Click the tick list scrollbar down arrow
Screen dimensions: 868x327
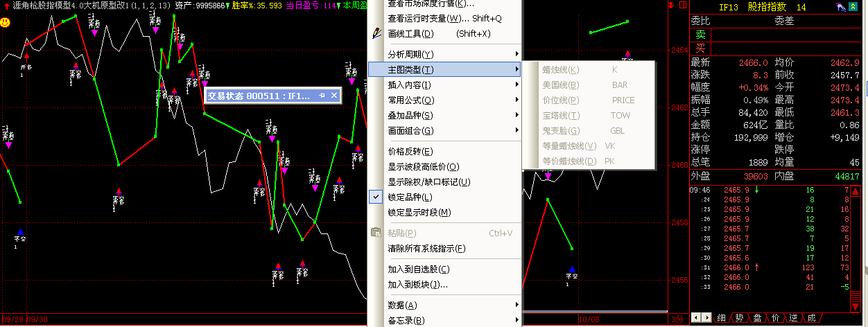tap(854, 306)
